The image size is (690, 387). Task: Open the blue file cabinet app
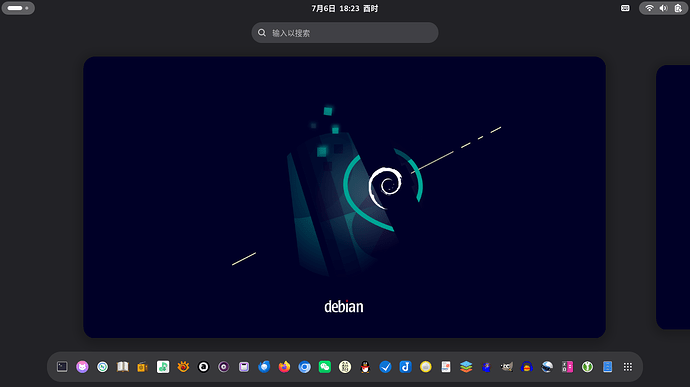608,367
